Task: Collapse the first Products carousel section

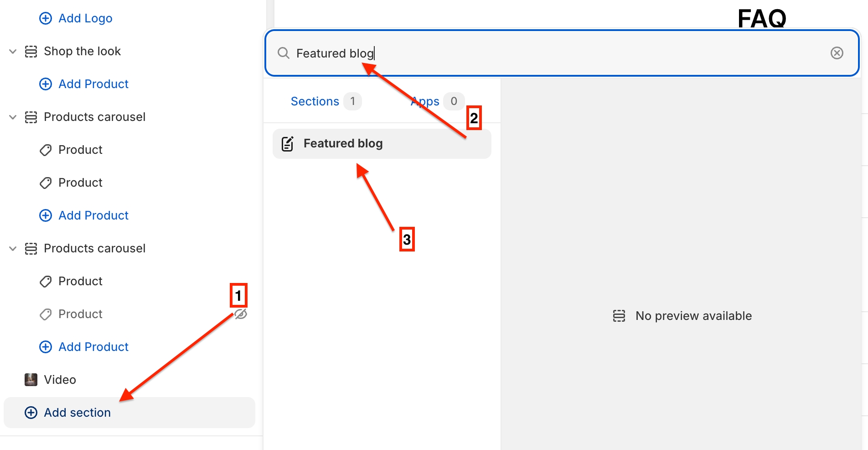Action: [13, 117]
